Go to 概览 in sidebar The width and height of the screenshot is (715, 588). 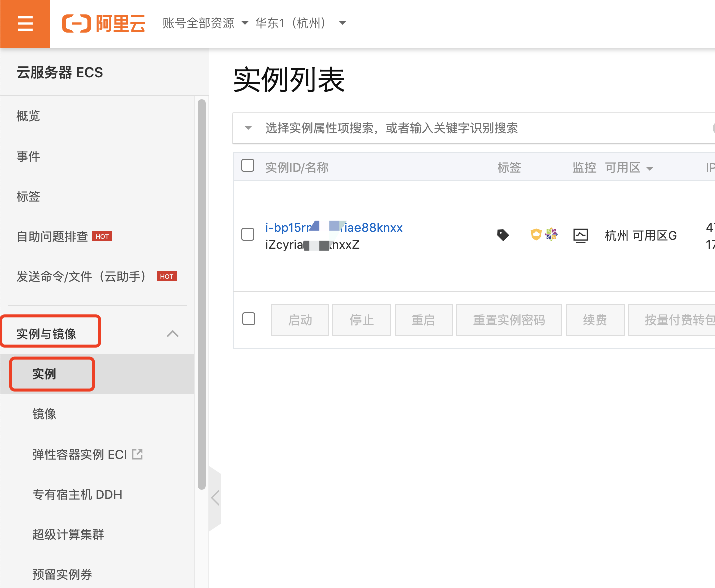28,116
